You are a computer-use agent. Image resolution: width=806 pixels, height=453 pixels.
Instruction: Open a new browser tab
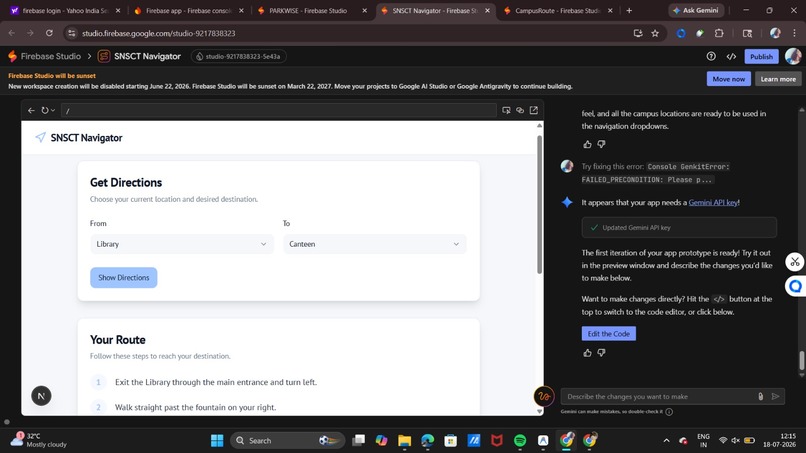tap(629, 10)
